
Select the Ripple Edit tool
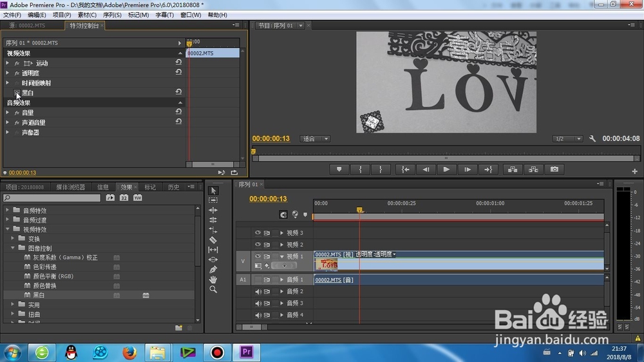213,210
